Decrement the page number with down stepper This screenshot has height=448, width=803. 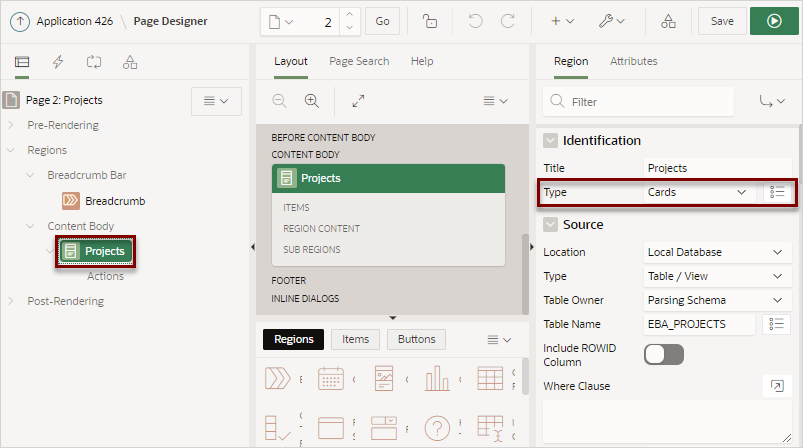point(349,28)
